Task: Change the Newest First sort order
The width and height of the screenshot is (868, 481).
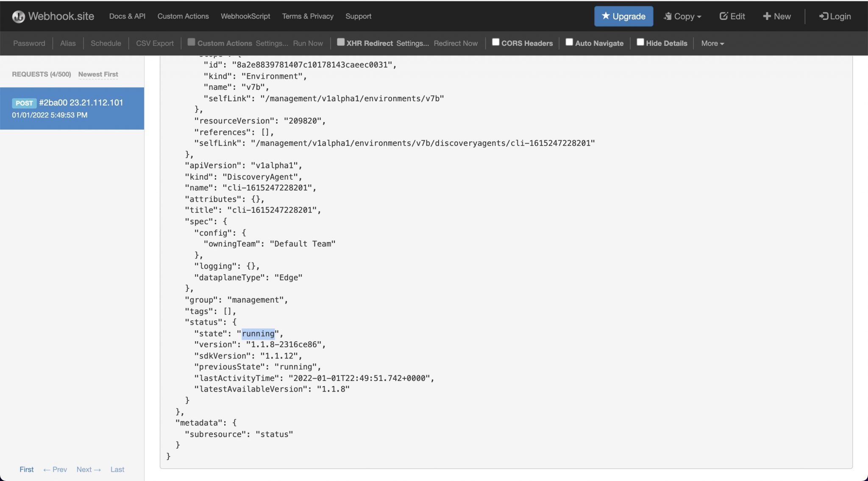Action: pyautogui.click(x=98, y=74)
